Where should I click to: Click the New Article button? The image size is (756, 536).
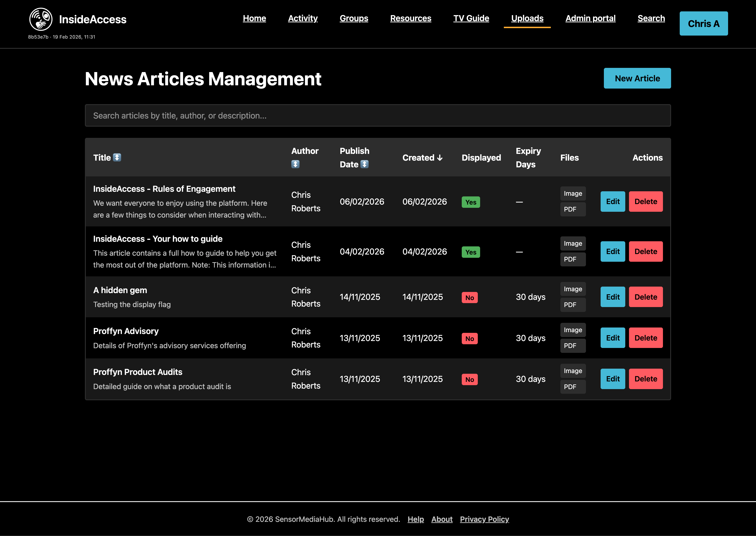637,78
